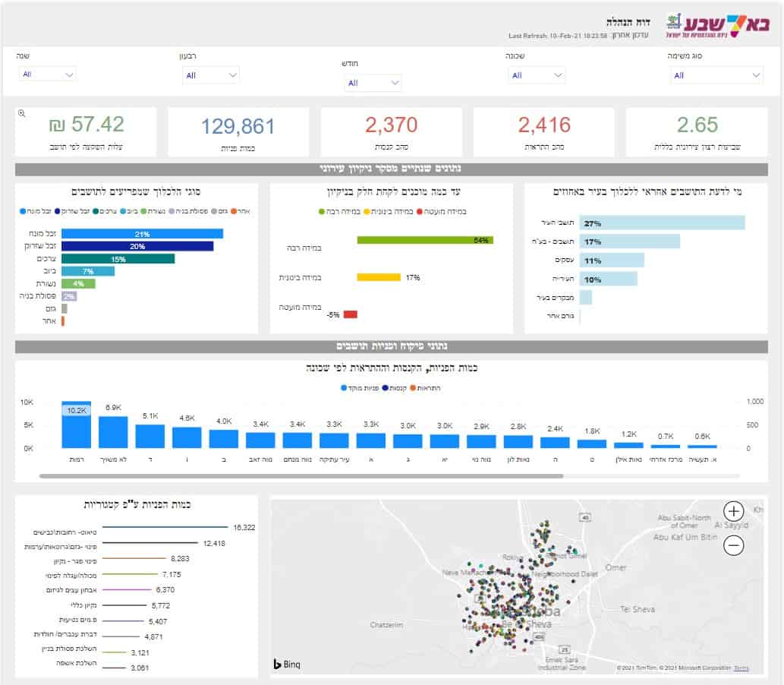Open the Terms link on the map

(x=741, y=668)
